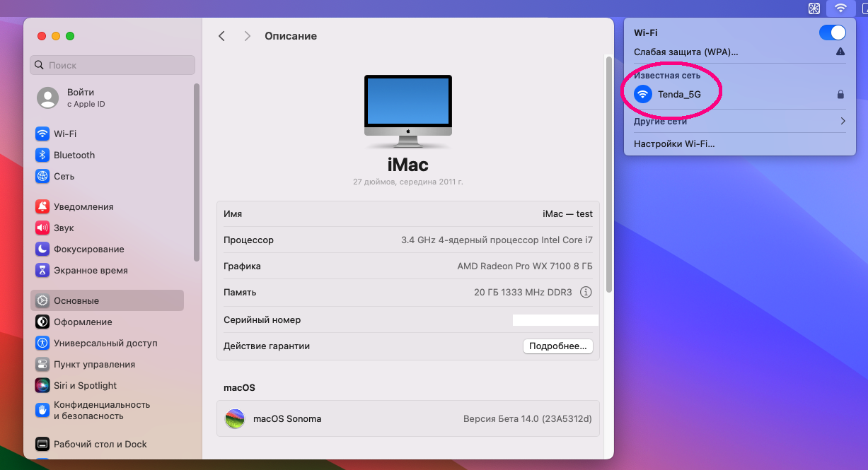Select the Основные gear icon

tap(42, 300)
